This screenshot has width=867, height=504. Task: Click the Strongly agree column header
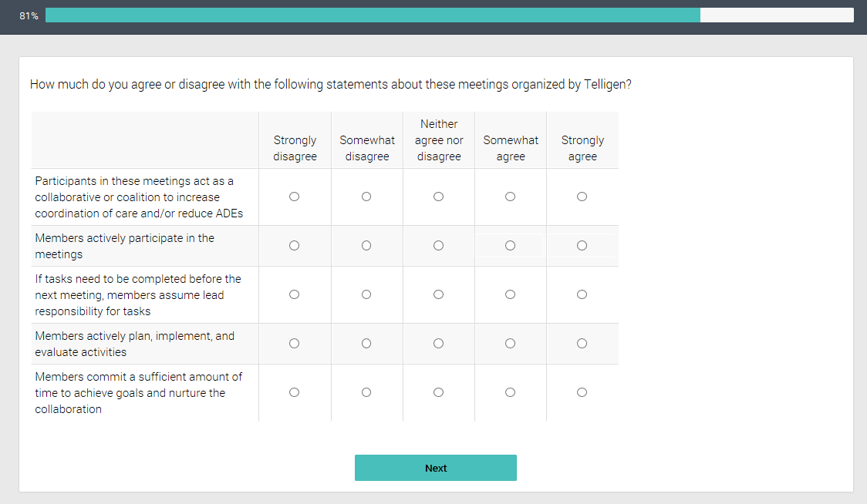[x=582, y=148]
